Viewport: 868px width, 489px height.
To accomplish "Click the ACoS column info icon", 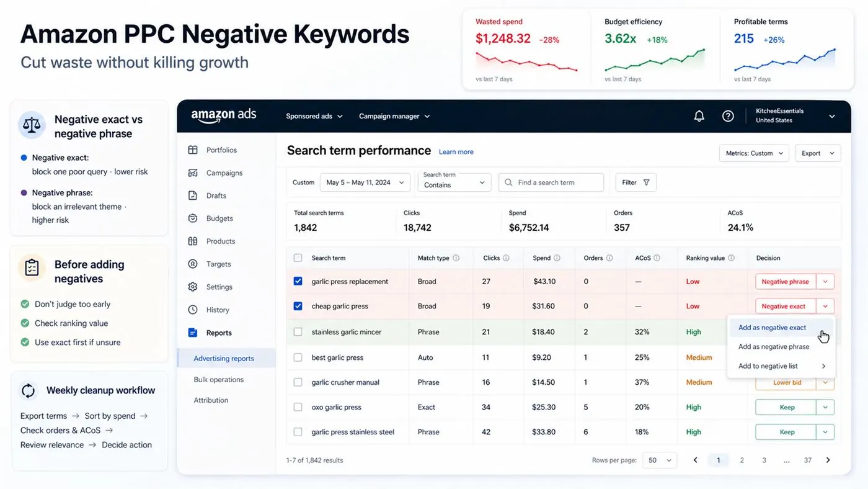I will pyautogui.click(x=657, y=258).
